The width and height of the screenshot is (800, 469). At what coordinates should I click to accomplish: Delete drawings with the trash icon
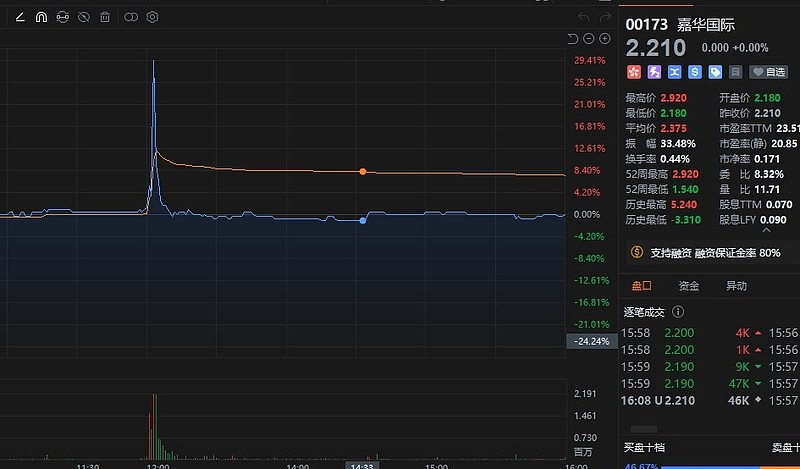click(x=105, y=17)
